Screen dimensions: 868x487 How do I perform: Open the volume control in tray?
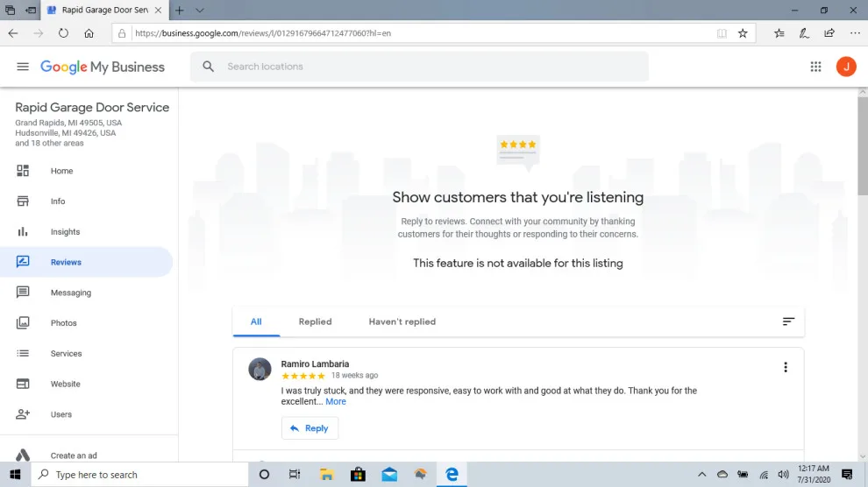(783, 474)
